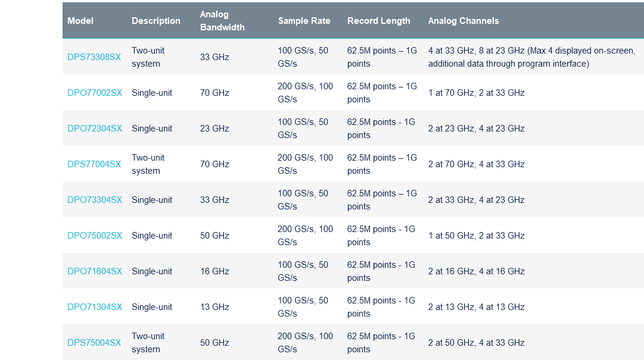Select the 50 GHz bandwidth of DPO75002SX

coord(214,236)
